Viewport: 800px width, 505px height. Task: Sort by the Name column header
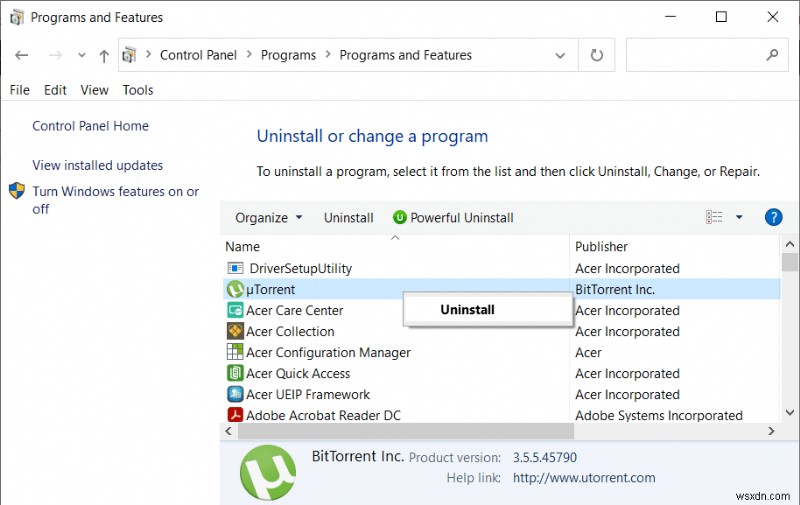[x=242, y=247]
